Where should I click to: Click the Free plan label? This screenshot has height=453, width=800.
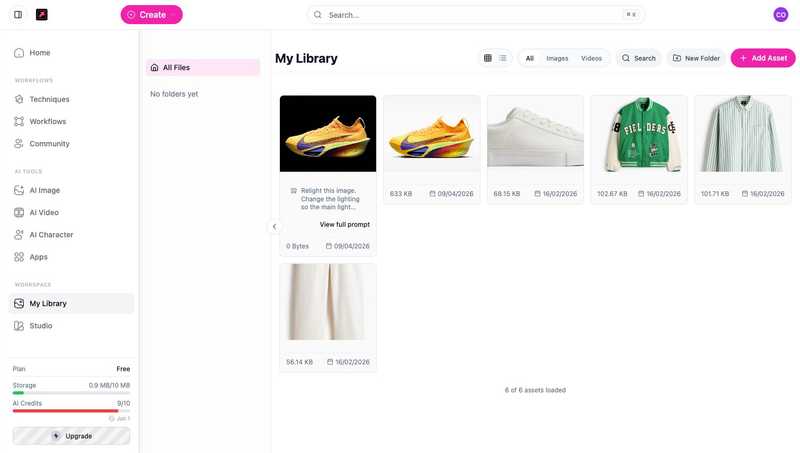[123, 369]
